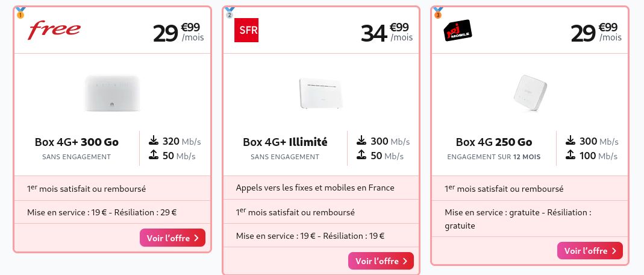Click the NRJ 100 Mb/s upload icon
This screenshot has height=275, width=644.
pyautogui.click(x=571, y=156)
